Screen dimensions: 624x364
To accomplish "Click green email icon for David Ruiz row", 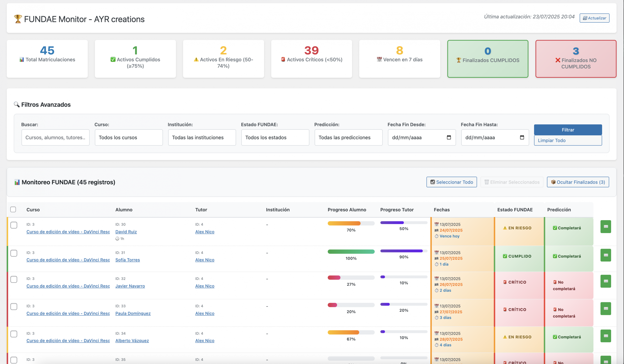I will click(605, 226).
